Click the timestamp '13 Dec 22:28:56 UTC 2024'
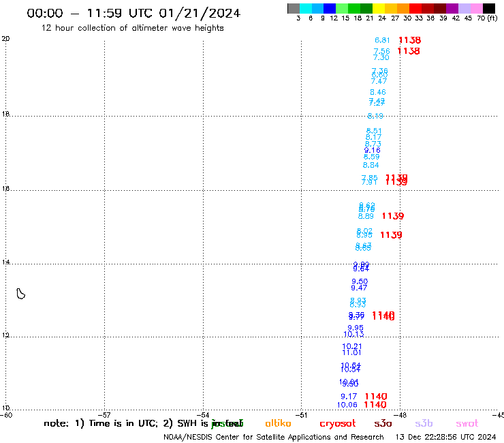The width and height of the screenshot is (504, 443). pyautogui.click(x=445, y=438)
